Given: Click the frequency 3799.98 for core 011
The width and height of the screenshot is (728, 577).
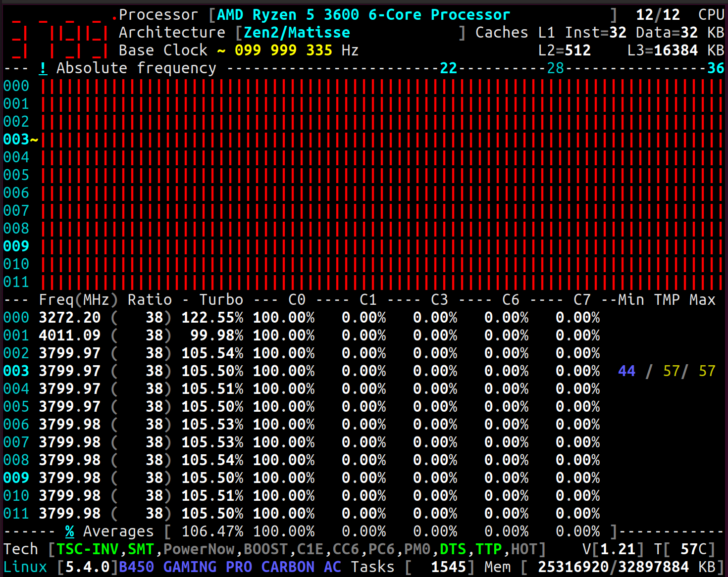Looking at the screenshot, I should pos(70,514).
